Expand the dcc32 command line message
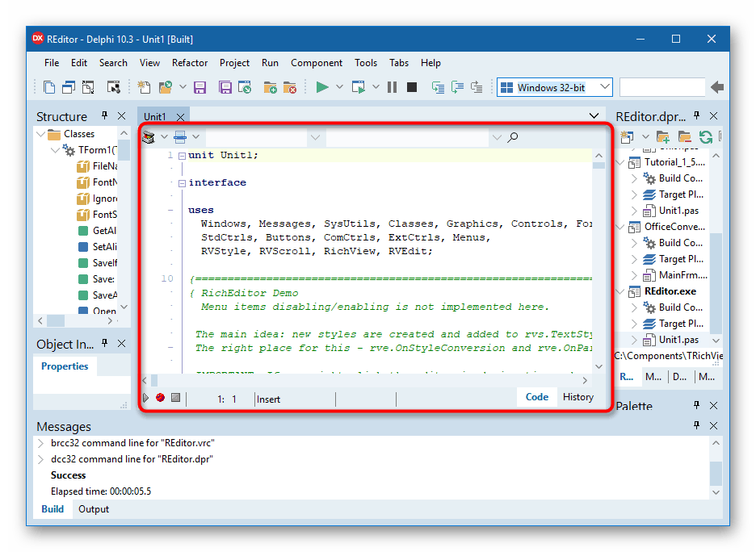The height and width of the screenshot is (552, 756). pos(41,459)
